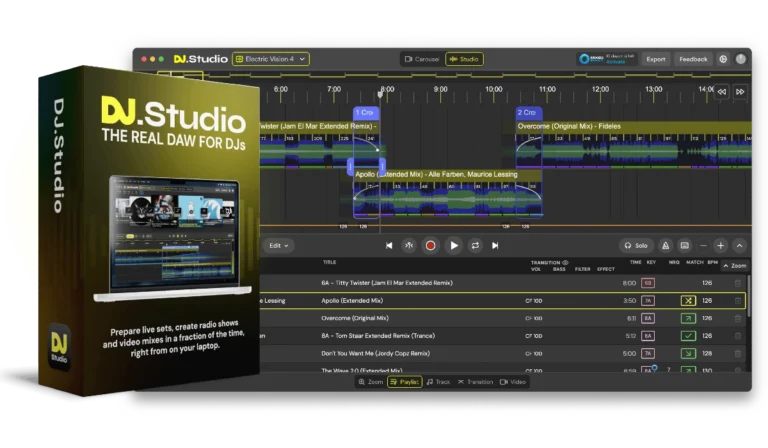Skip to the previous track

pos(389,246)
